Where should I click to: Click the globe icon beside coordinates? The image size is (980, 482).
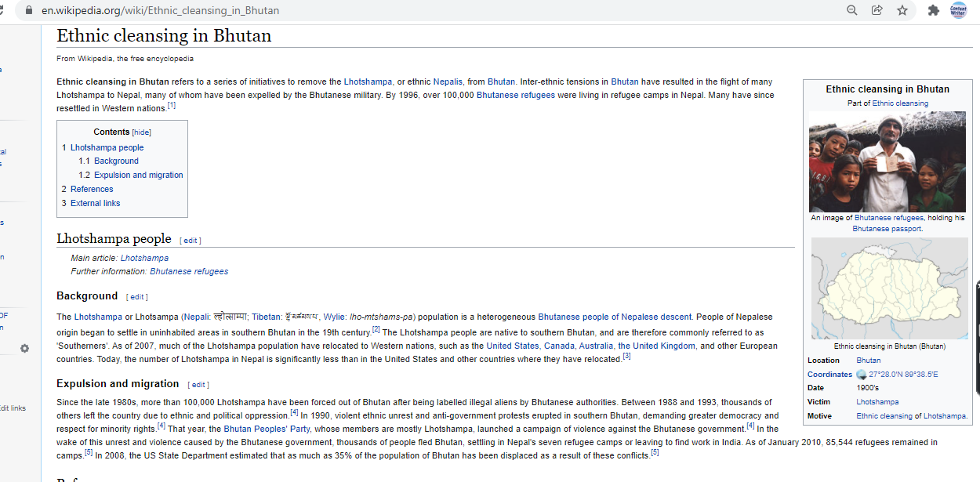861,375
